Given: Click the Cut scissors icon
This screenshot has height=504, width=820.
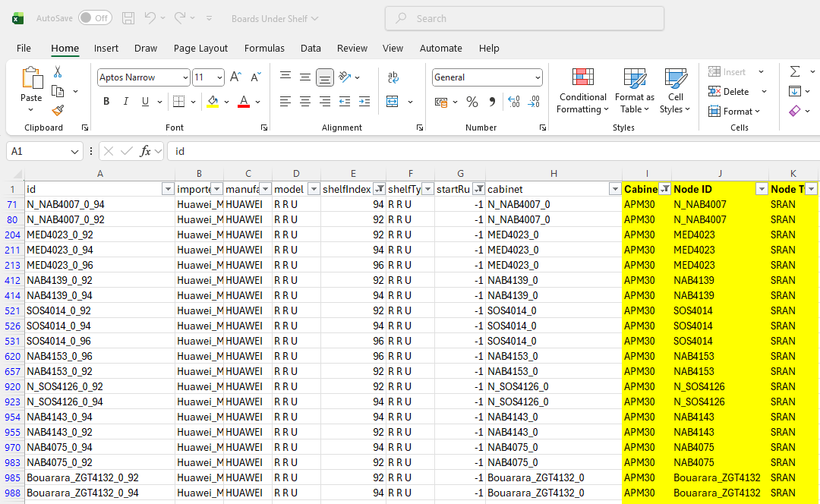Looking at the screenshot, I should [x=58, y=72].
